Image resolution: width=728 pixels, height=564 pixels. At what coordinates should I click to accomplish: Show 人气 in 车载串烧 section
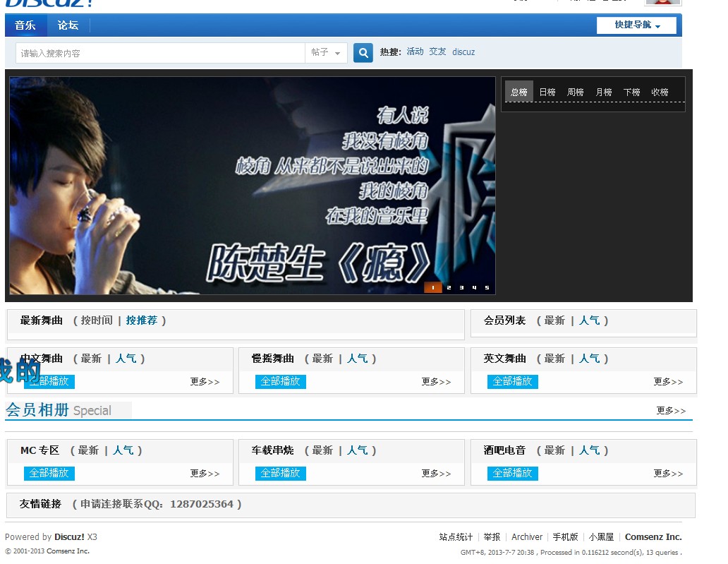[x=358, y=450]
